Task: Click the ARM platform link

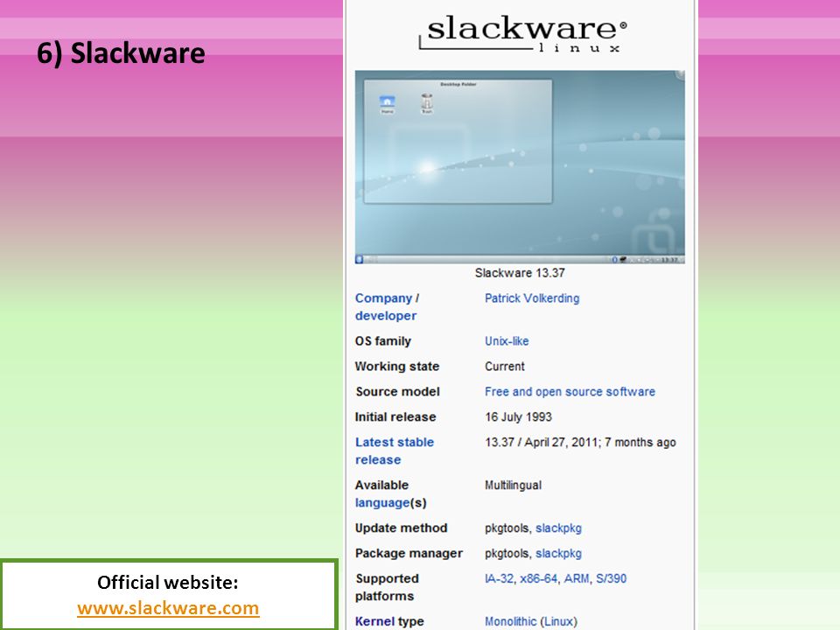Action: pos(577,578)
